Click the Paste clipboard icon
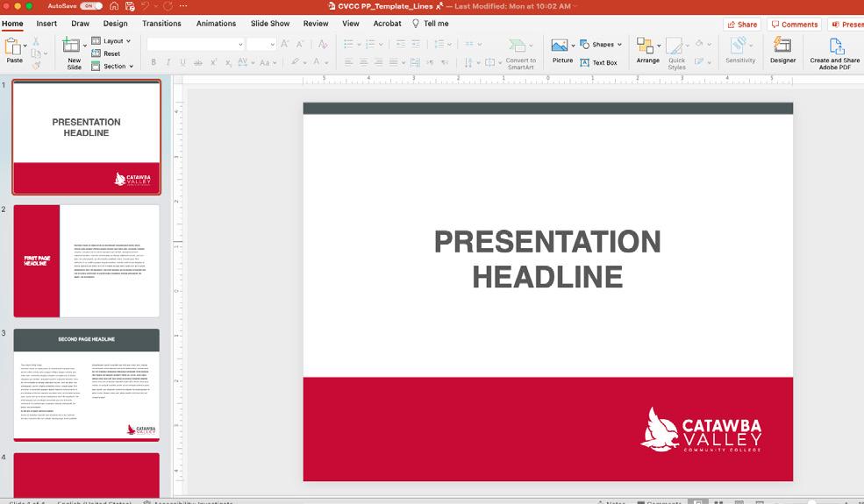 point(12,46)
